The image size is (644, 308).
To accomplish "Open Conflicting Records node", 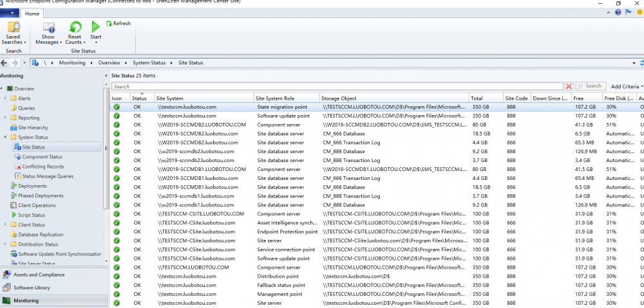I will (43, 167).
